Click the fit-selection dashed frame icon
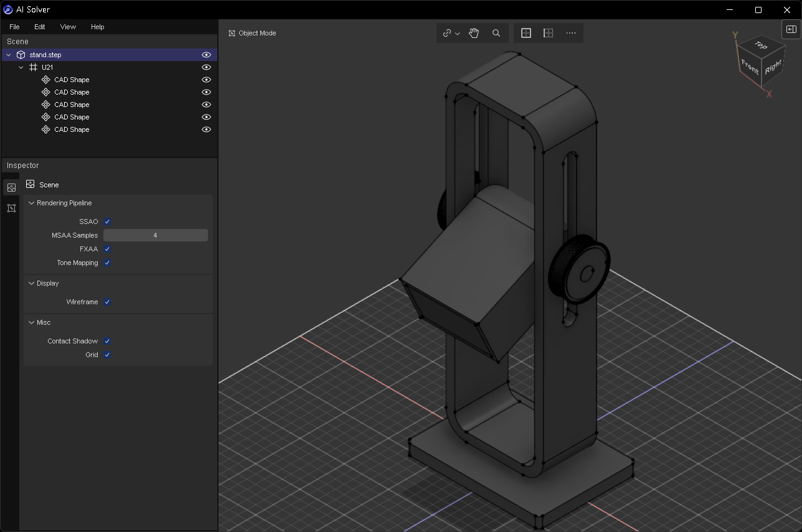 (549, 33)
